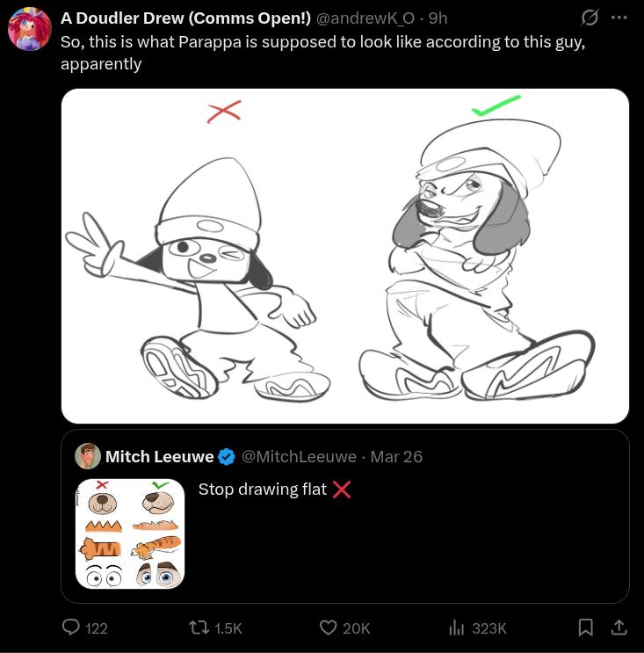Click the Mitch Leeuwe display name
Image resolution: width=644 pixels, height=653 pixels.
click(x=159, y=457)
